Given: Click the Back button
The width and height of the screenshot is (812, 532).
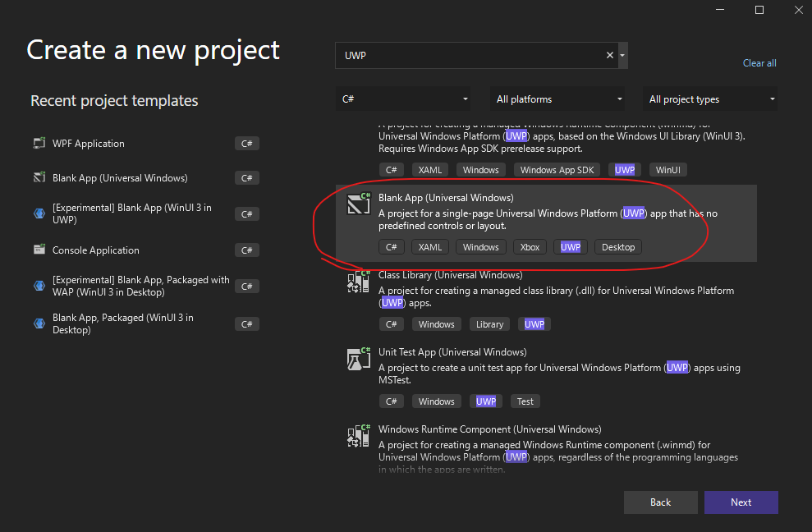Looking at the screenshot, I should tap(660, 502).
